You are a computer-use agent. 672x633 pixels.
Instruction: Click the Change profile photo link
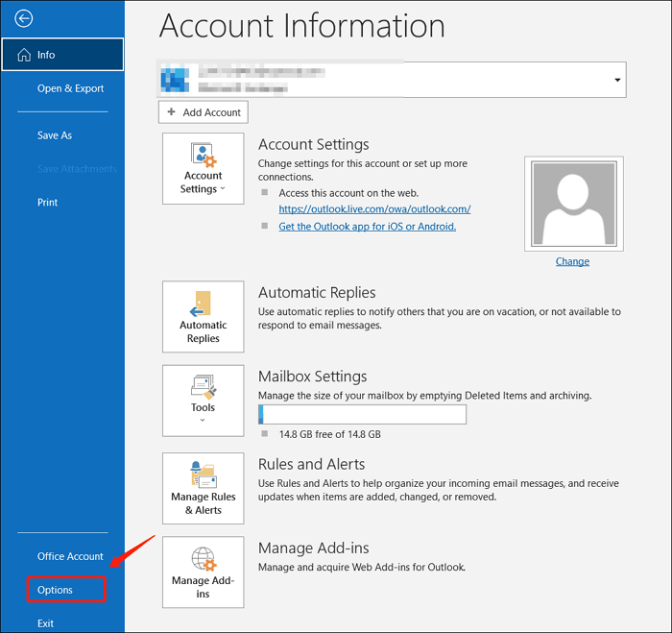572,261
